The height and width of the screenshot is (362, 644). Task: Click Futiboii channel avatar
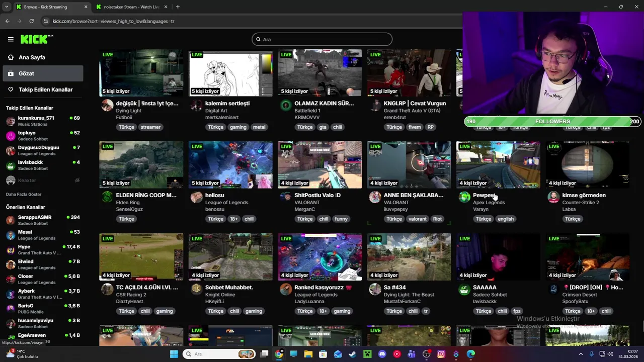(x=107, y=105)
